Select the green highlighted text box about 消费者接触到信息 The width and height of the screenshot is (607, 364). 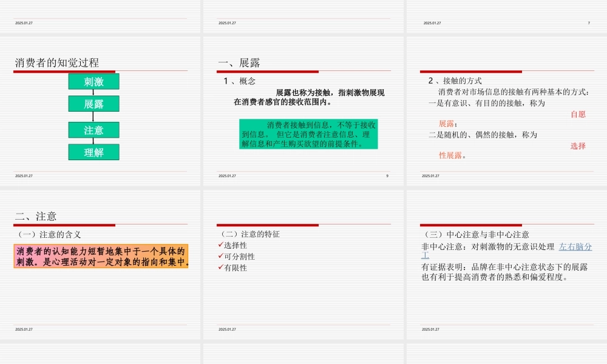tap(310, 135)
